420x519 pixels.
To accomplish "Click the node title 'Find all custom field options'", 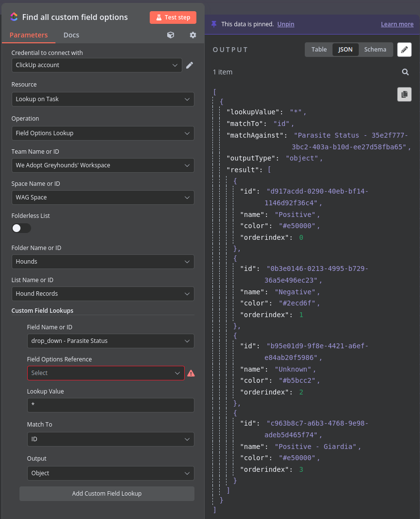I will pos(75,17).
